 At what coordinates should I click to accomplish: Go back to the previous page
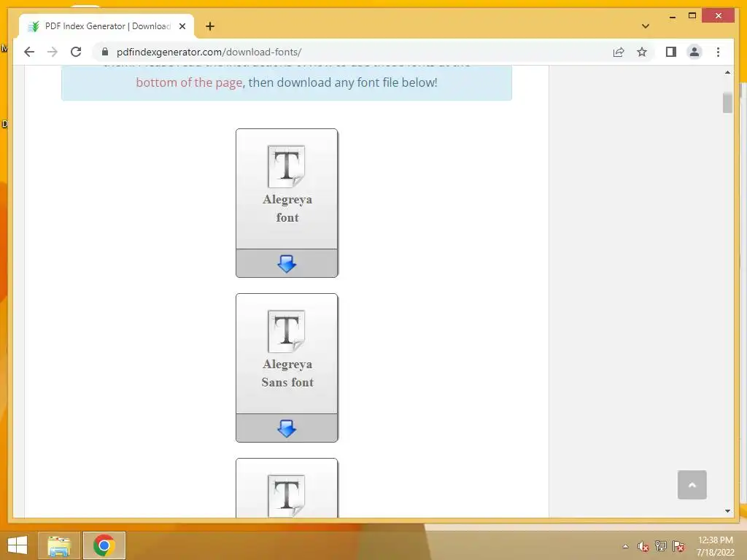click(29, 52)
